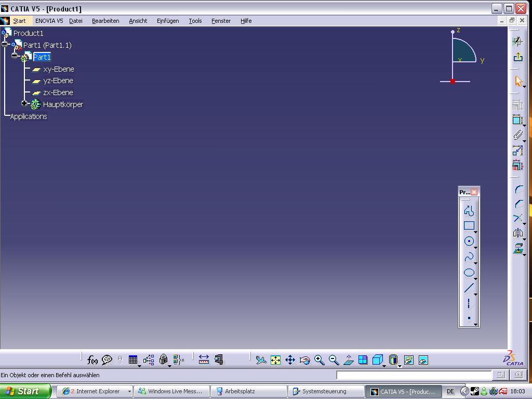
Task: Close the Pr... floating toolbar
Action: click(474, 192)
